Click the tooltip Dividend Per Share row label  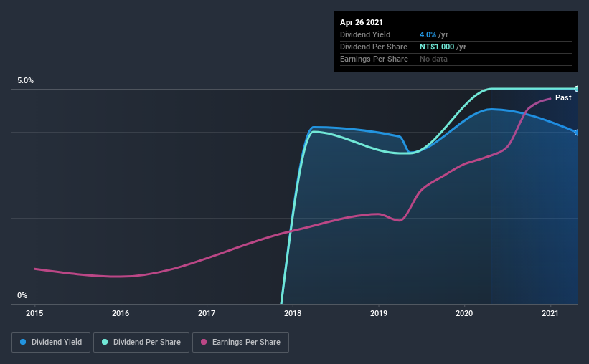point(373,47)
